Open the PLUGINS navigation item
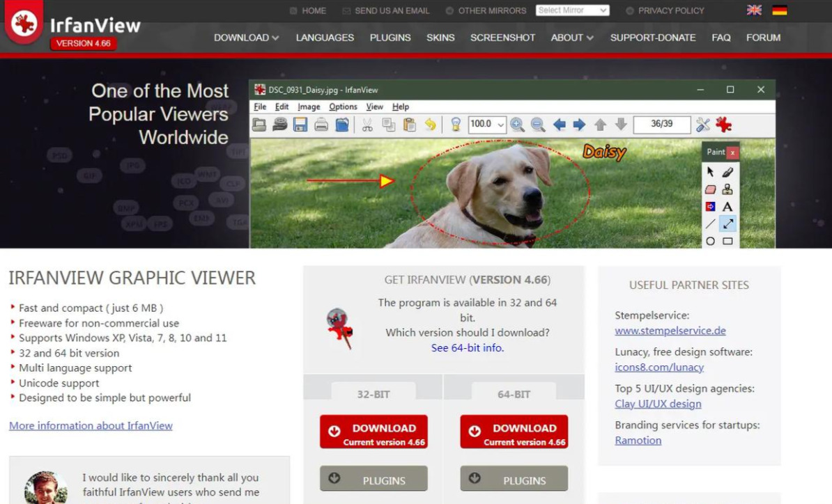832x504 pixels. (390, 38)
